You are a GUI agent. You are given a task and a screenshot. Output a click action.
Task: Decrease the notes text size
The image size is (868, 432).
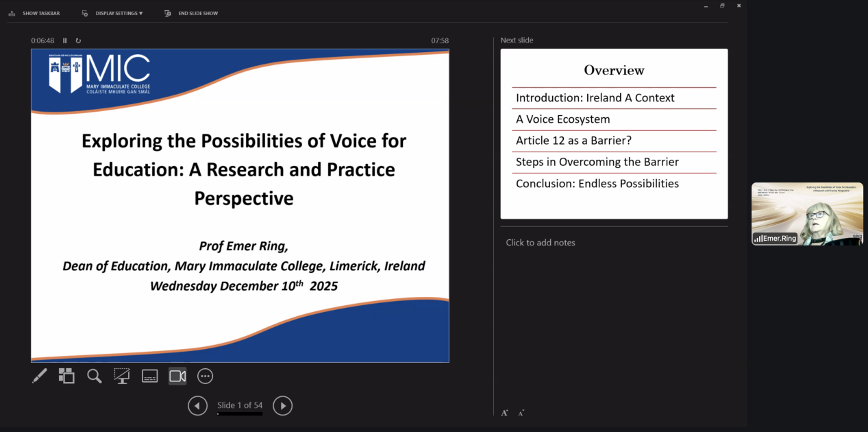(x=521, y=413)
